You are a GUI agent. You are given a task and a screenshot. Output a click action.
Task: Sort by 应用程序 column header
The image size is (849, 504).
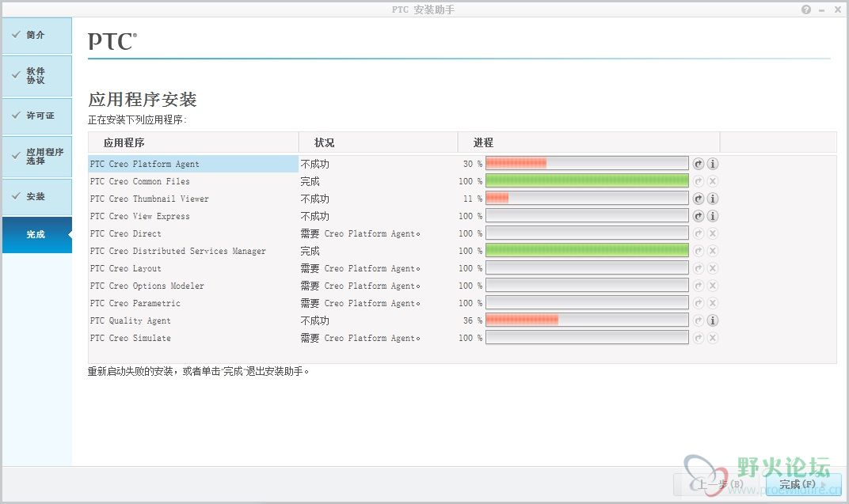click(x=192, y=142)
